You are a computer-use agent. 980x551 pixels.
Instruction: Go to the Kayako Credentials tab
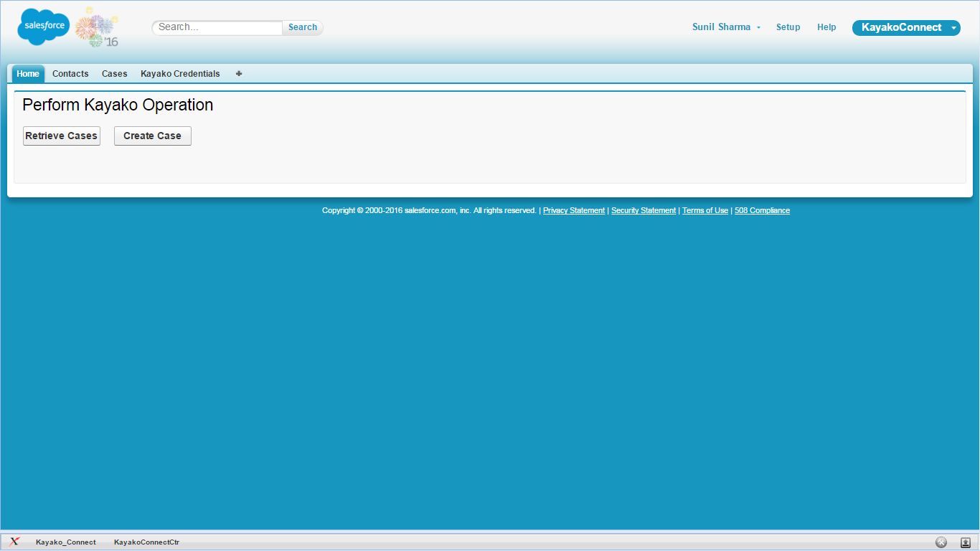pos(180,74)
